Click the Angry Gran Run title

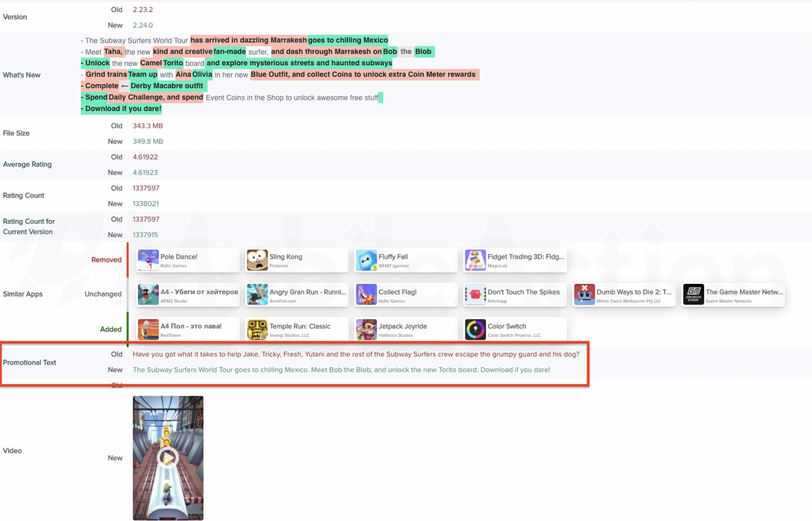coord(308,292)
